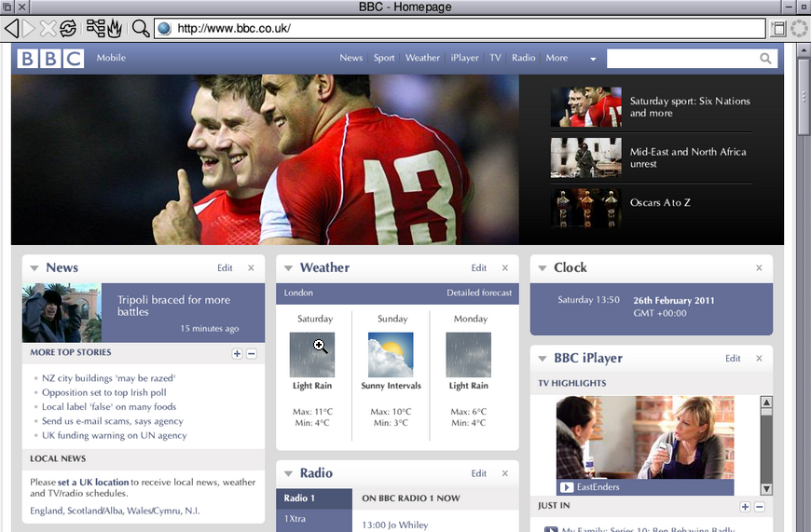Screen dimensions: 811x532
Task: Edit the Radio widget
Action: tap(479, 473)
